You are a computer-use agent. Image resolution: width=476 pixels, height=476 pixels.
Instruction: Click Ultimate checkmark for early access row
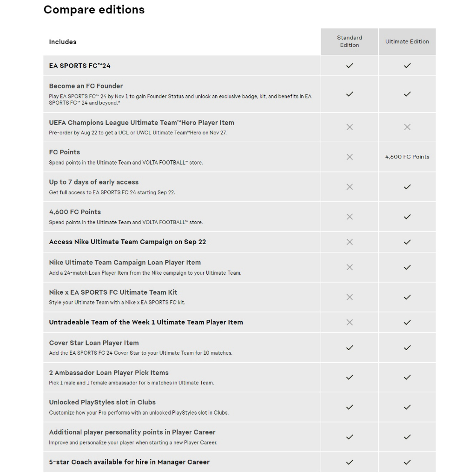pyautogui.click(x=407, y=187)
